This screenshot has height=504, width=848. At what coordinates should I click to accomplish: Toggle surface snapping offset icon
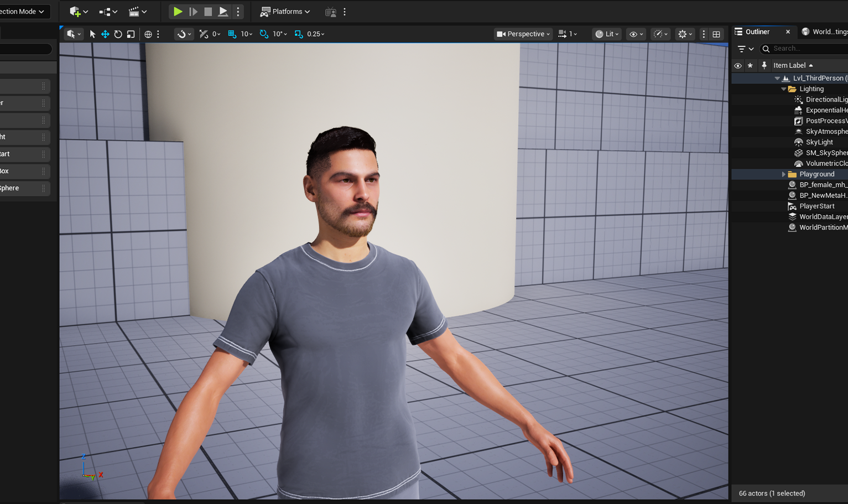point(204,34)
